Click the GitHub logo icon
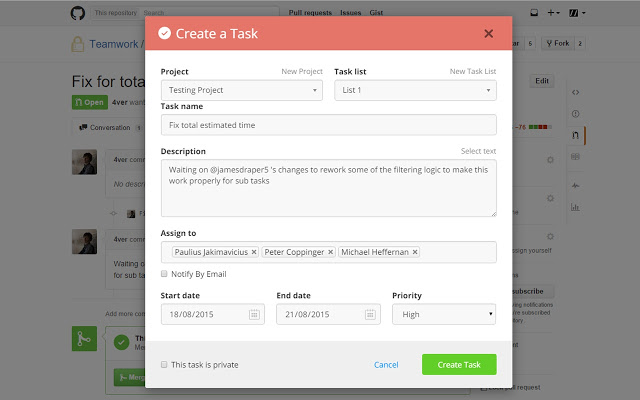 (78, 13)
